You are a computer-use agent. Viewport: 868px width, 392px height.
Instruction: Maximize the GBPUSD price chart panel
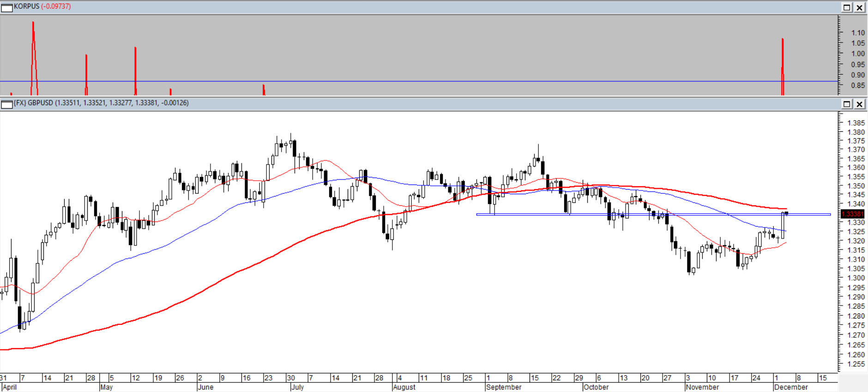847,104
